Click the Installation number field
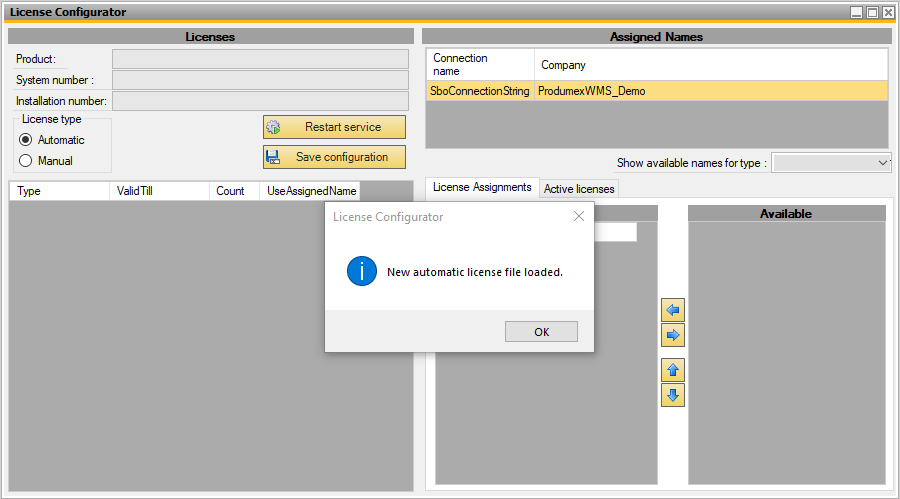The height and width of the screenshot is (499, 900). click(x=260, y=101)
